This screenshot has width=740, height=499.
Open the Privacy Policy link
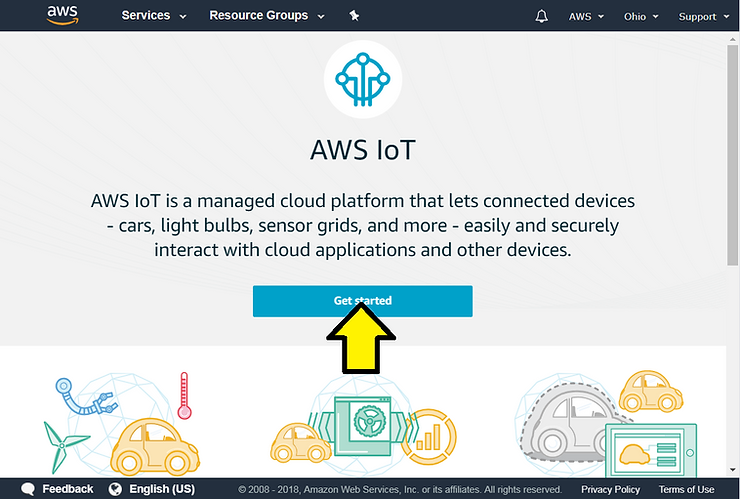610,489
